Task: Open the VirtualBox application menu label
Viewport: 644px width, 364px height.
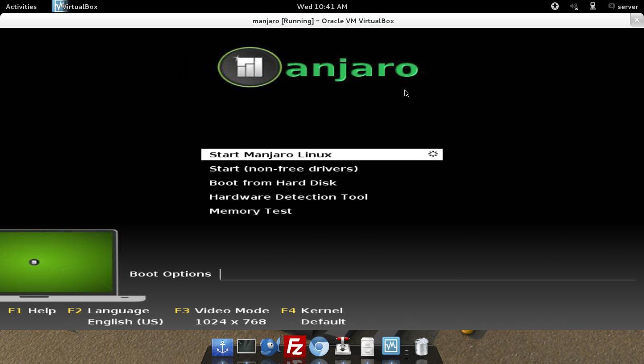Action: pyautogui.click(x=80, y=7)
